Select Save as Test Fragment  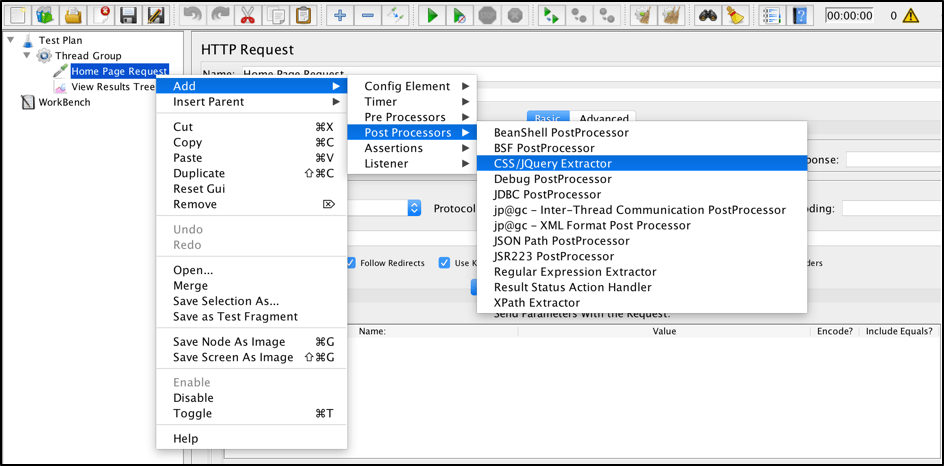coord(252,317)
